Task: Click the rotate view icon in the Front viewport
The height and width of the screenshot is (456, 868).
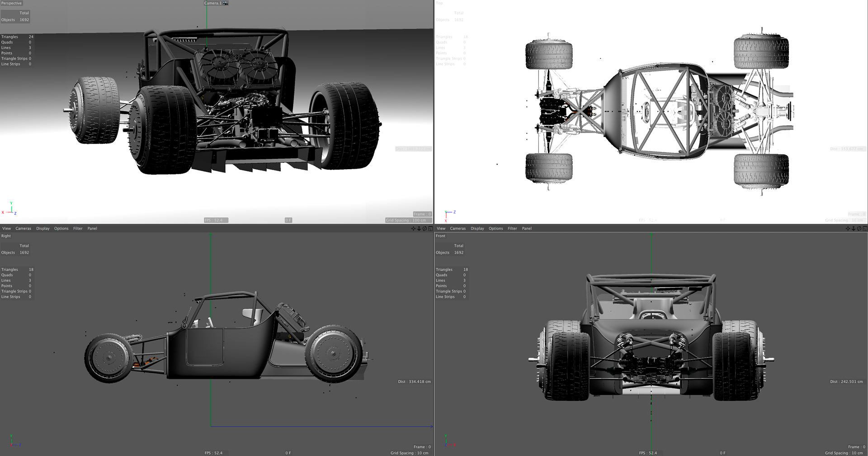Action: click(x=859, y=228)
